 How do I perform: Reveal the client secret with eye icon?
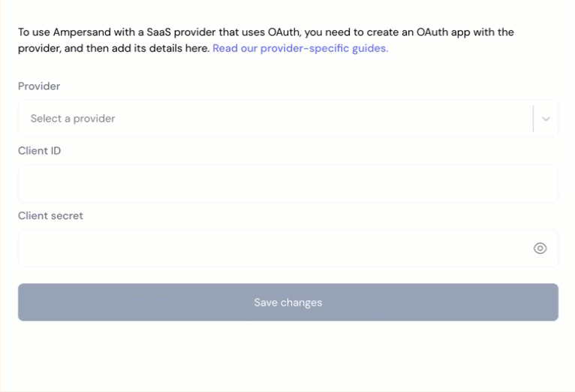pos(540,249)
